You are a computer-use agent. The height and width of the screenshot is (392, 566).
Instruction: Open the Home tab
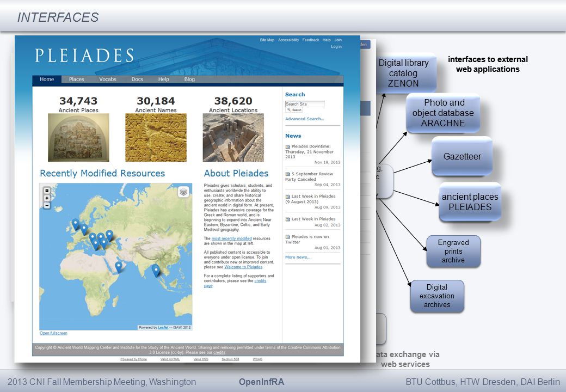[x=47, y=79]
